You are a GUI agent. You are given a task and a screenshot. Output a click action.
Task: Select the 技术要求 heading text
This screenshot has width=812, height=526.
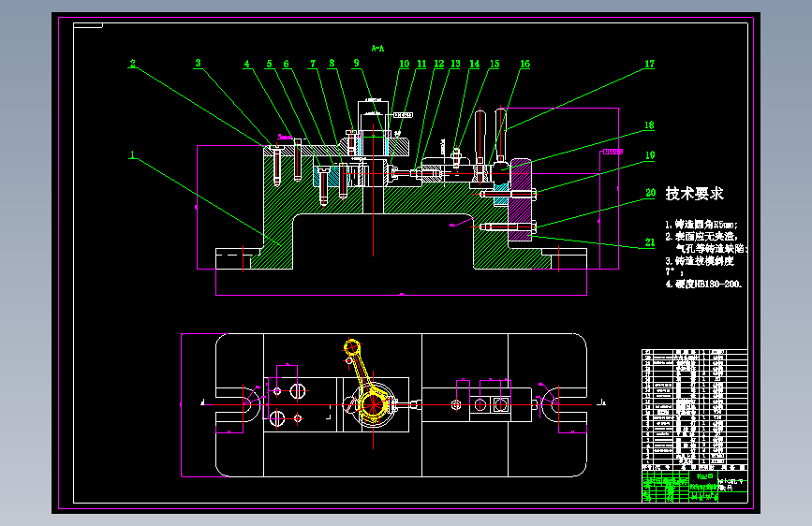pyautogui.click(x=694, y=194)
